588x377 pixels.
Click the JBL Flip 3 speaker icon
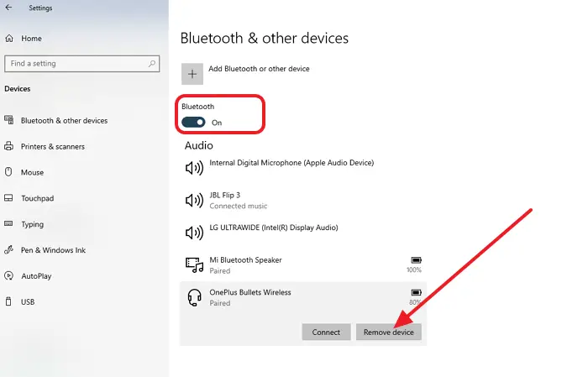coord(194,200)
